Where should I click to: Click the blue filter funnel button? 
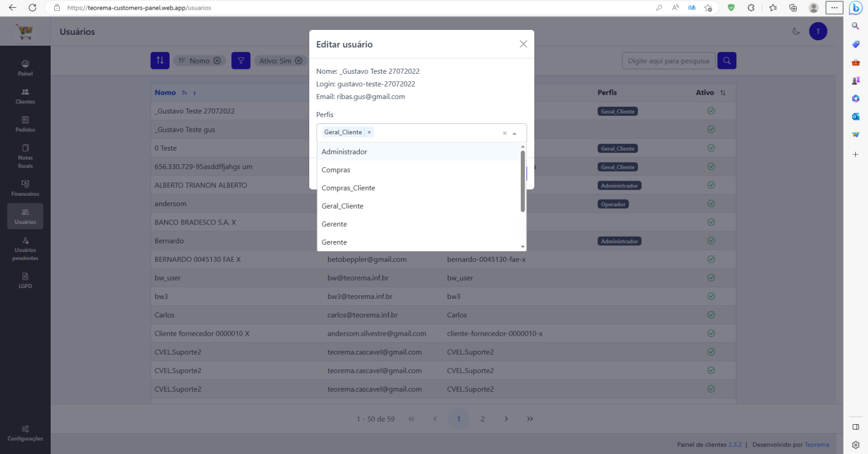241,60
